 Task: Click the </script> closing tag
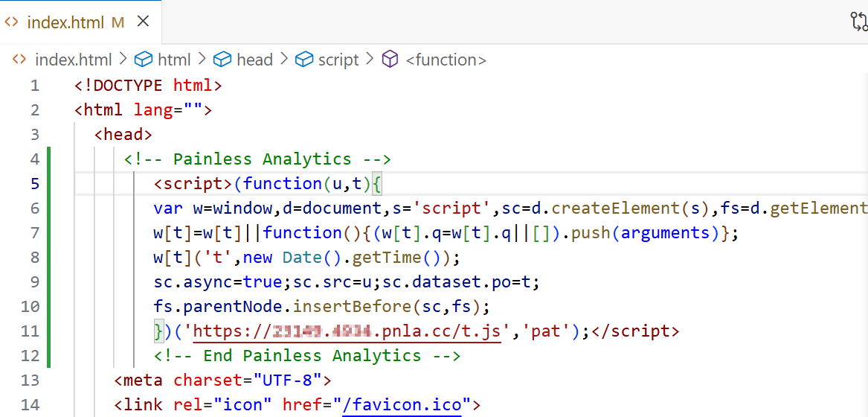[635, 331]
